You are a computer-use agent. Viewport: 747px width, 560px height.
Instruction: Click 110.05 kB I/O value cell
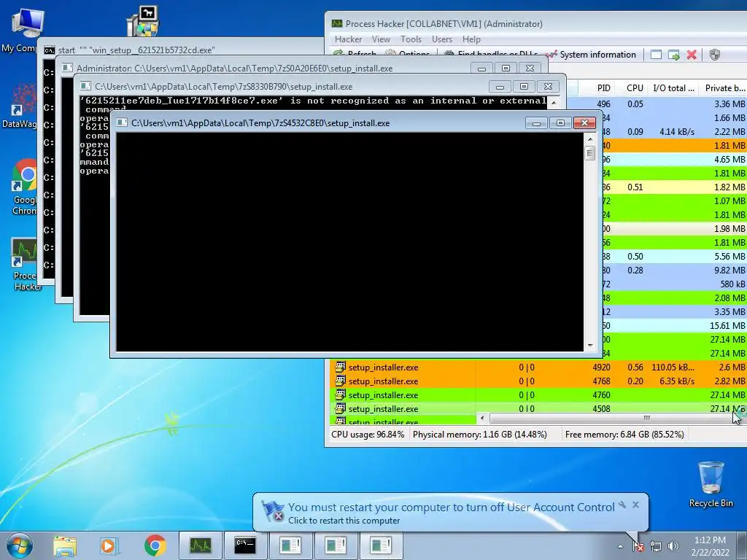click(x=673, y=367)
